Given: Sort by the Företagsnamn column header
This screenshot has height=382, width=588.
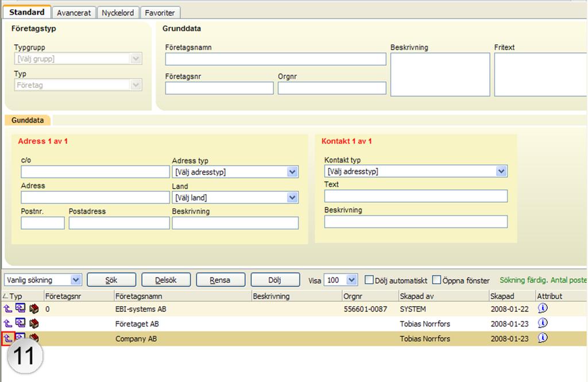Looking at the screenshot, I should tap(183, 296).
